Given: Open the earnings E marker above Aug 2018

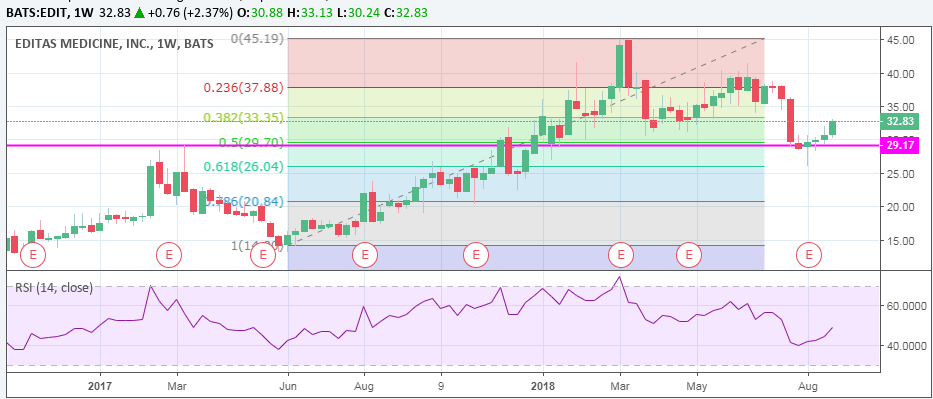Looking at the screenshot, I should pyautogui.click(x=809, y=255).
